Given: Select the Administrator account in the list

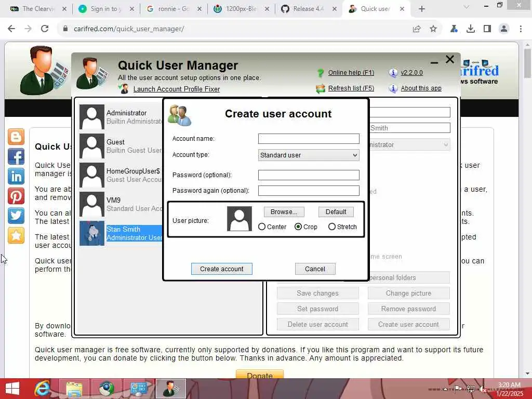Looking at the screenshot, I should pos(121,117).
